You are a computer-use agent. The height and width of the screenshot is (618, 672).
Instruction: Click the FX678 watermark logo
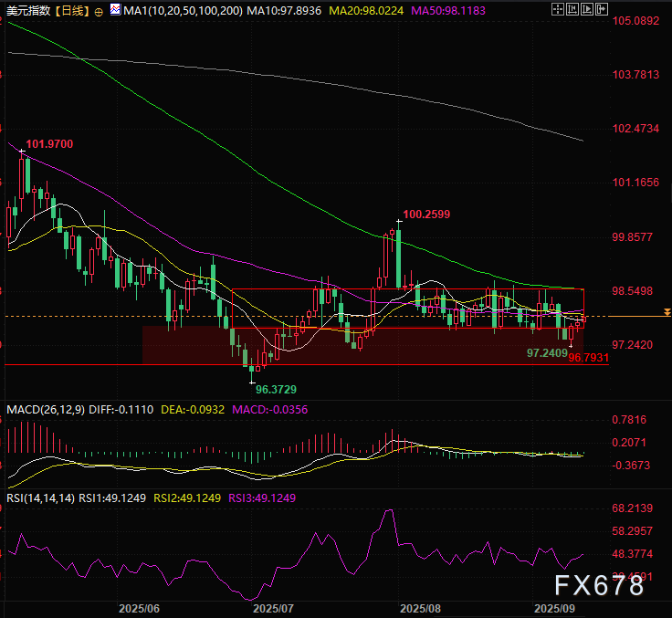click(599, 585)
